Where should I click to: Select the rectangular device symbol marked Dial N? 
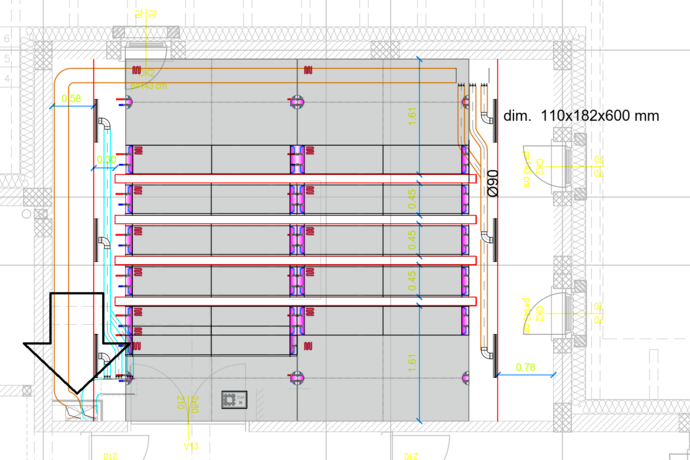pyautogui.click(x=234, y=400)
